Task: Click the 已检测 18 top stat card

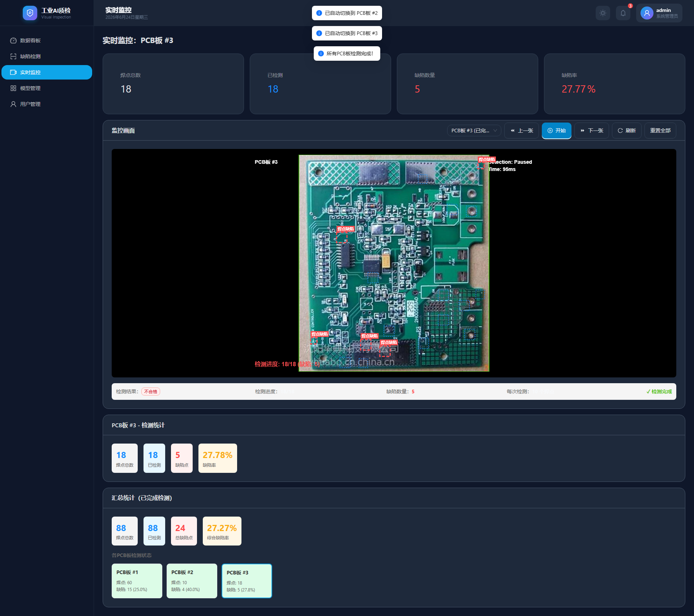Action: [x=320, y=84]
